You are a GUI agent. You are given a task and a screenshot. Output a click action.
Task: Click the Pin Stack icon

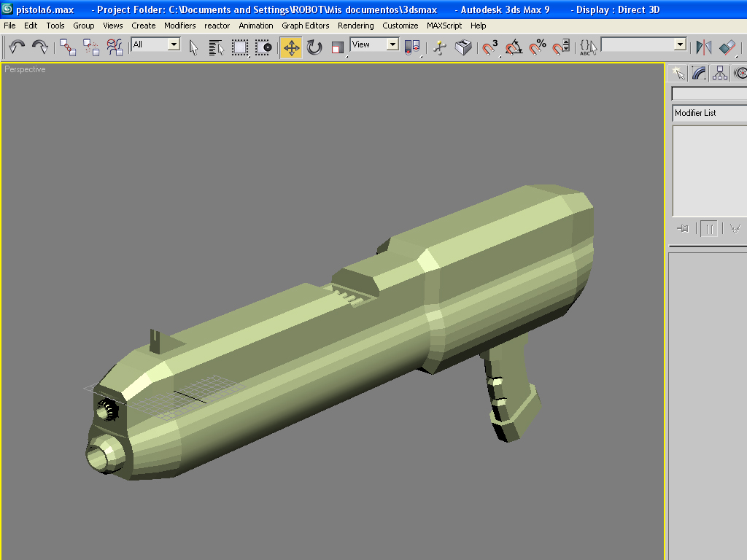(683, 229)
